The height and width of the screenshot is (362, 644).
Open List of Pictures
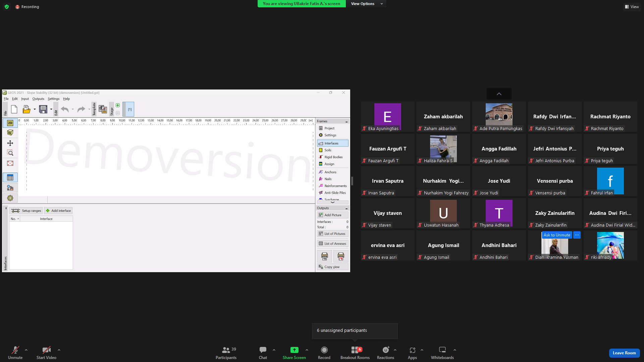[x=333, y=234]
